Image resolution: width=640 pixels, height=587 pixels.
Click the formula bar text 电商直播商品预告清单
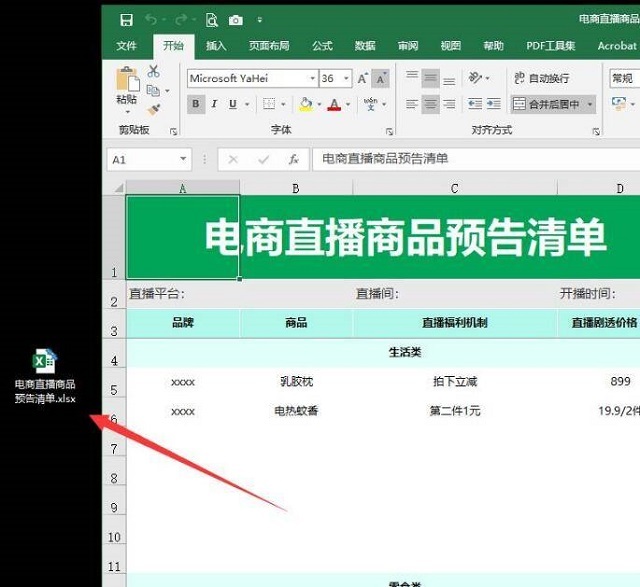point(385,158)
